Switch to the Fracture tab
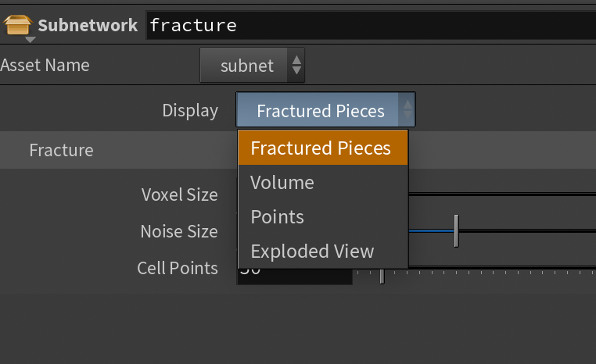The image size is (596, 364). [x=61, y=150]
